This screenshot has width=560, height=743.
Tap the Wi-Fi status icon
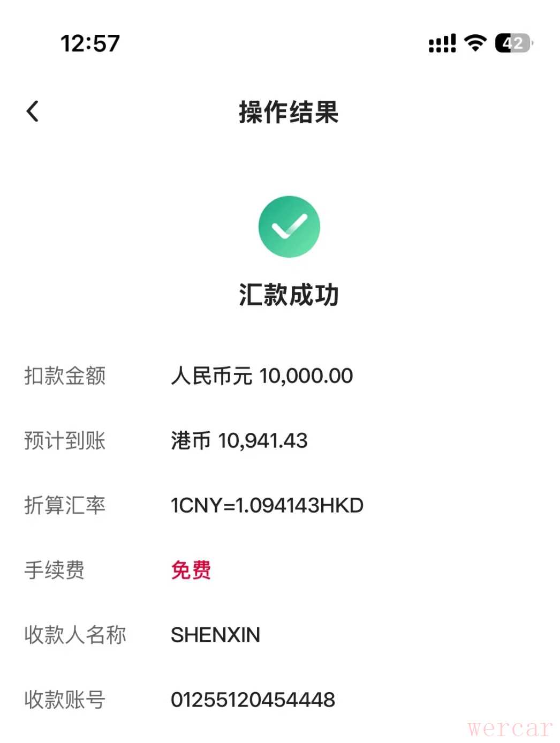pyautogui.click(x=475, y=43)
